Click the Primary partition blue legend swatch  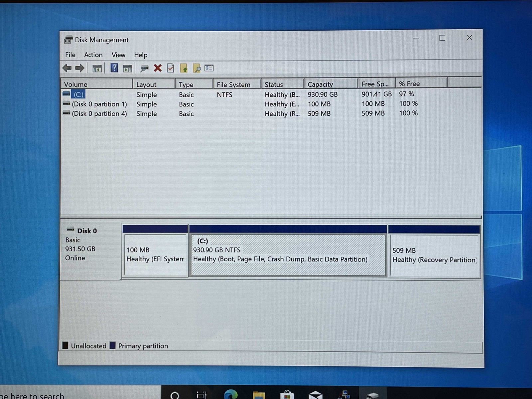point(113,345)
